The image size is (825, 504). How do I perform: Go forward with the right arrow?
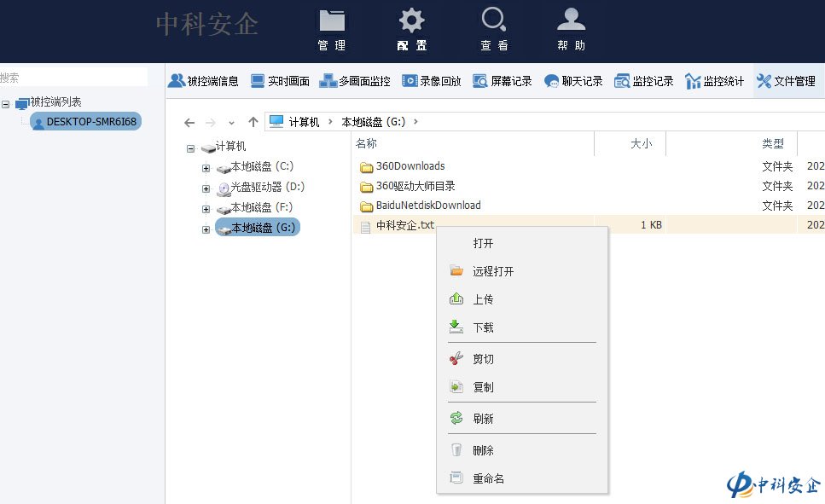point(211,123)
